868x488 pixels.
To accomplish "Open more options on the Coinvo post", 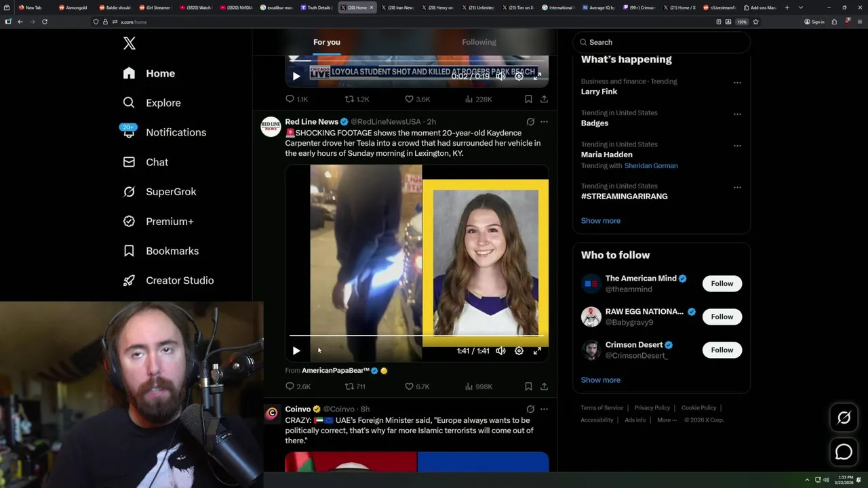I will point(544,409).
